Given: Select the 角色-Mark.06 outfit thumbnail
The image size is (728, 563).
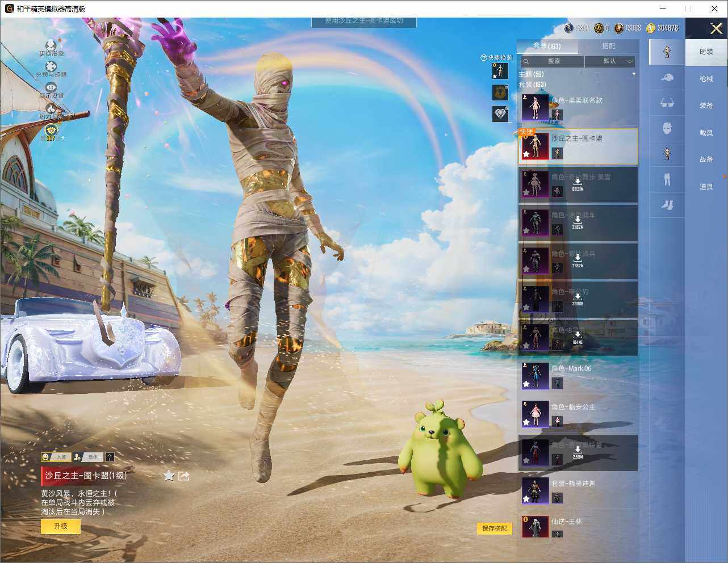Looking at the screenshot, I should pos(535,376).
